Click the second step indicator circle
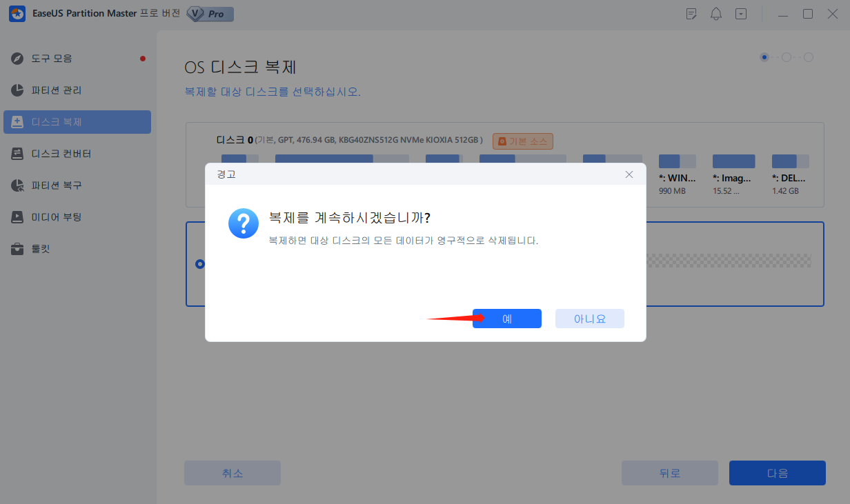This screenshot has width=850, height=504. 787,57
